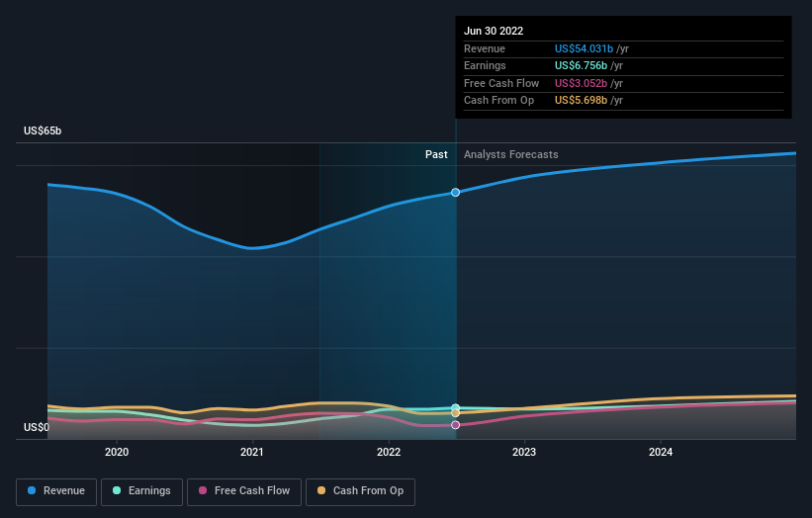Image resolution: width=812 pixels, height=518 pixels.
Task: Toggle the Cash From Op legend series
Action: (x=360, y=491)
